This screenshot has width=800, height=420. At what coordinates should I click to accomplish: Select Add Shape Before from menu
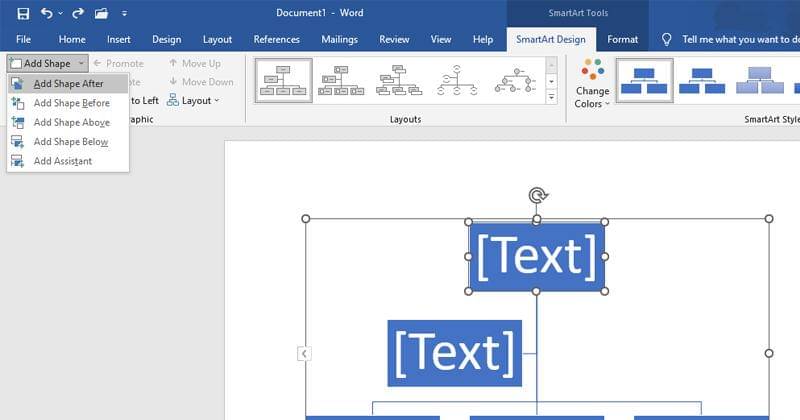coord(71,103)
